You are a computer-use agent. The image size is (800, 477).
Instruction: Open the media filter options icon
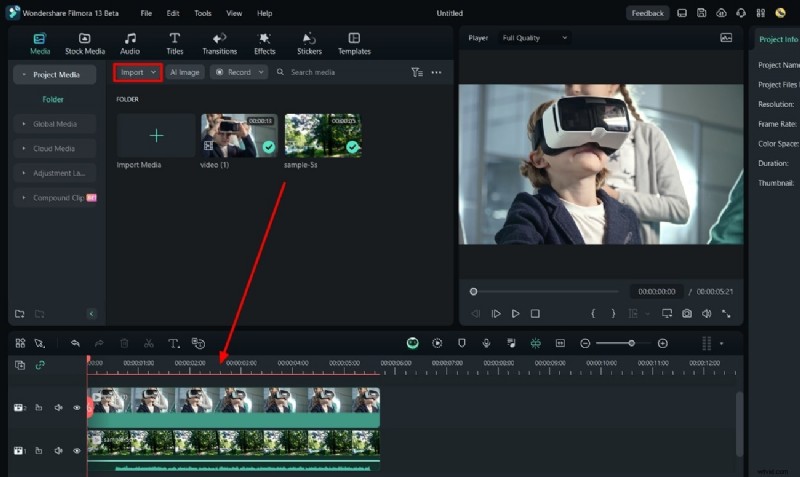[x=417, y=72]
